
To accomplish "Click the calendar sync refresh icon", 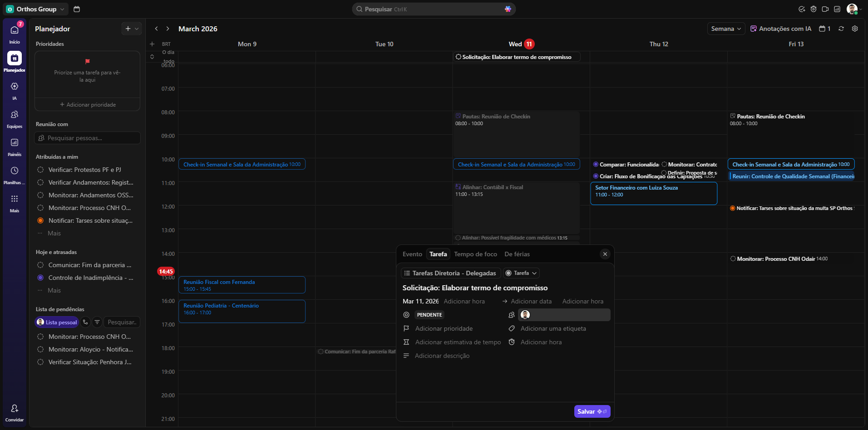I will click(x=841, y=29).
